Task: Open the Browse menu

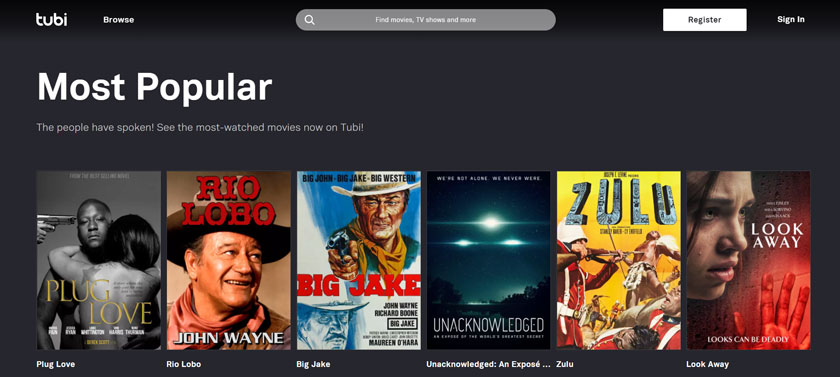Action: [x=118, y=20]
